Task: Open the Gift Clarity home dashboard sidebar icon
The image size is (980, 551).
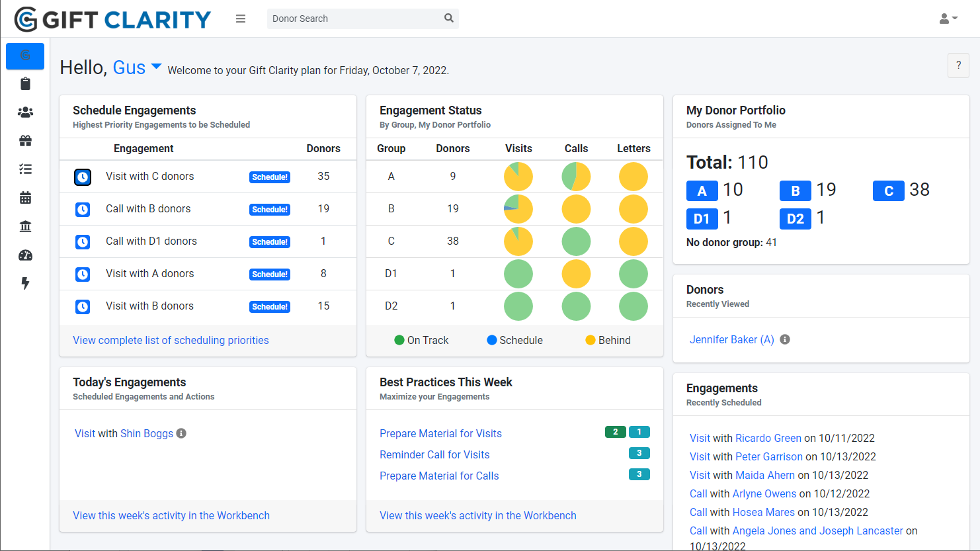Action: (25, 56)
